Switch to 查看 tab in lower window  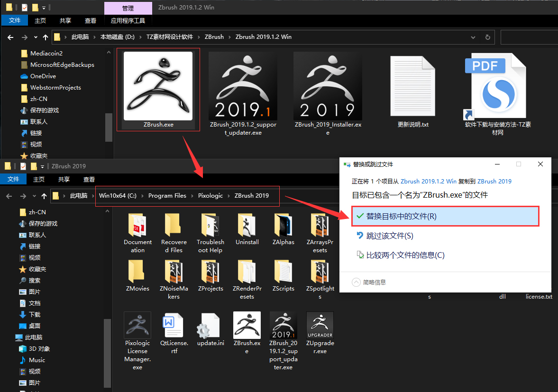coord(89,179)
